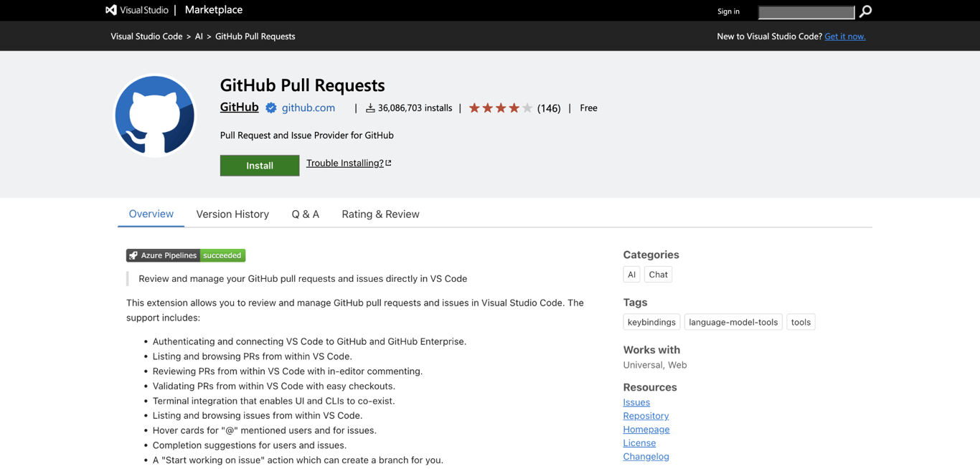Click the Start working on issue bullet
This screenshot has height=469, width=980.
point(298,460)
